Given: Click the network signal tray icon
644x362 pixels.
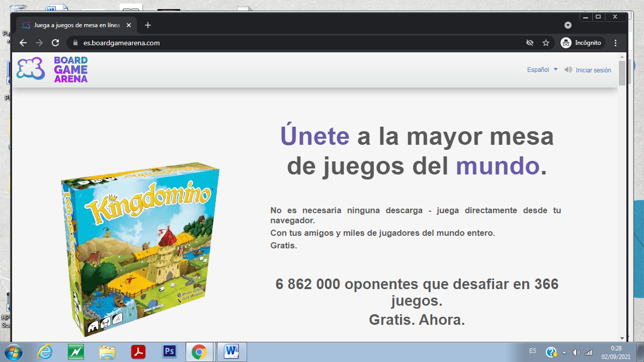Looking at the screenshot, I should click(589, 352).
